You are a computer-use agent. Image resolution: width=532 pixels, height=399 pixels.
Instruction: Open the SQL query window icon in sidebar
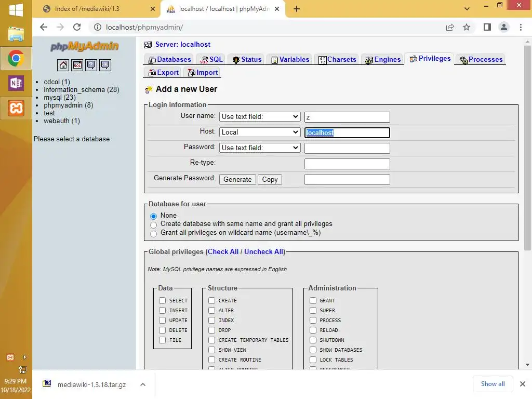(77, 65)
